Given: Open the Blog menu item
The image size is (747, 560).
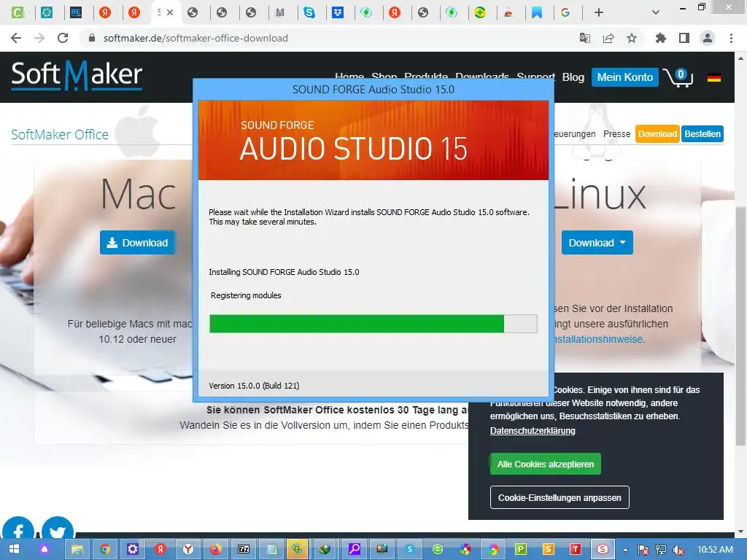Looking at the screenshot, I should [x=573, y=77].
